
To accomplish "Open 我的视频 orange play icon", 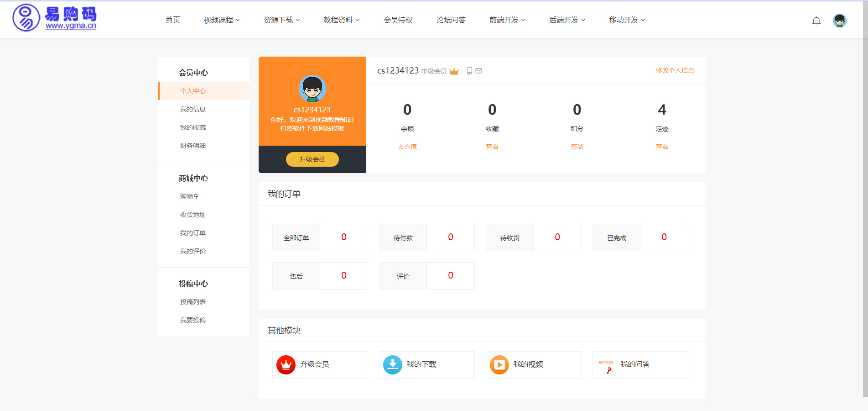I will [499, 364].
